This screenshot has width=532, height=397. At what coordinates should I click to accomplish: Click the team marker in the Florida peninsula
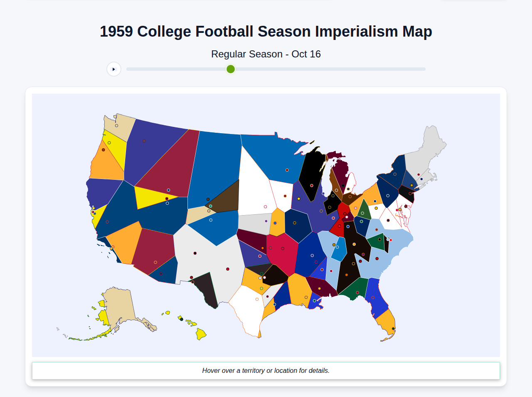393,328
